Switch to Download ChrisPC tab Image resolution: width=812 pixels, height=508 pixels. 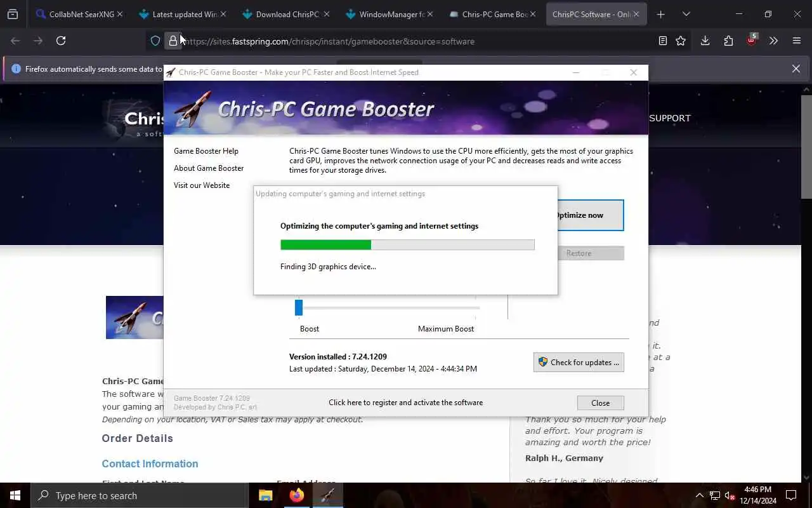pos(287,14)
